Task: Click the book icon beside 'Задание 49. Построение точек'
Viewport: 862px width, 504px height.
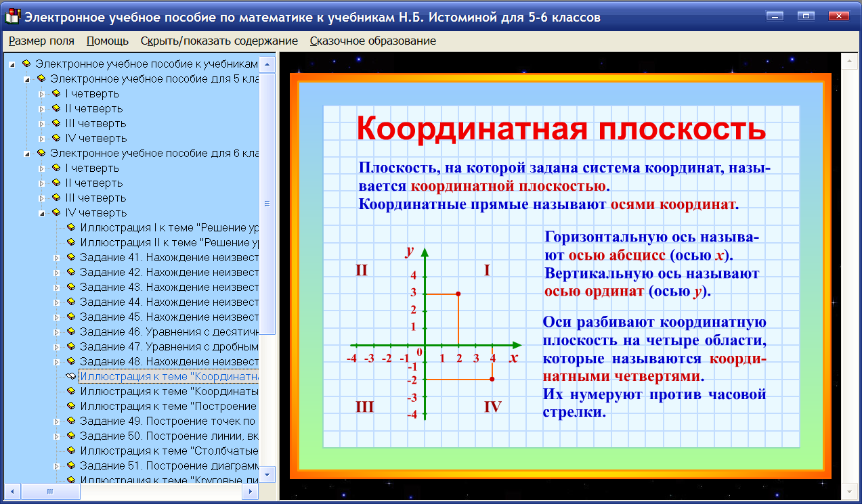Action: [x=70, y=420]
